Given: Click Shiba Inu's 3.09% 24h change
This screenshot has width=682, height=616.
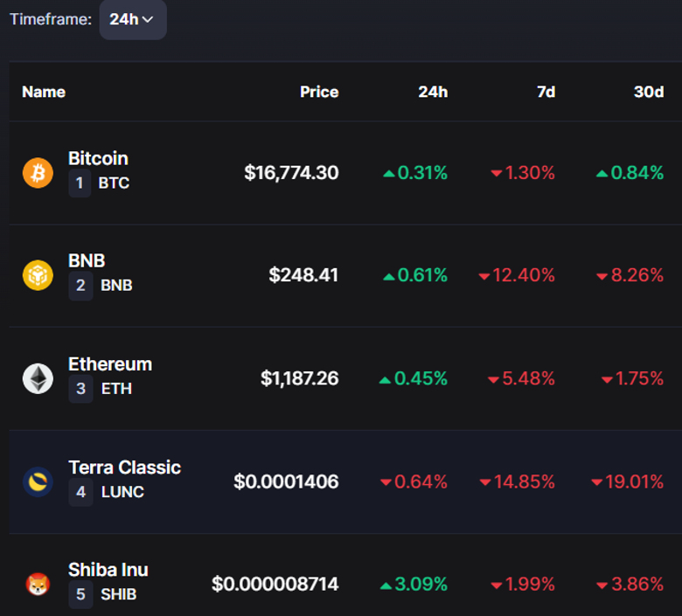Looking at the screenshot, I should (x=414, y=585).
